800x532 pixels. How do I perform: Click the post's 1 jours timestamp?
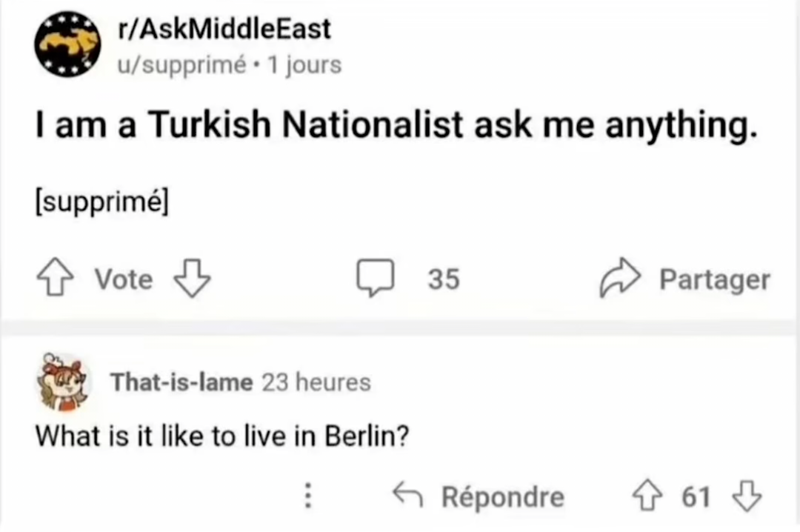[304, 65]
